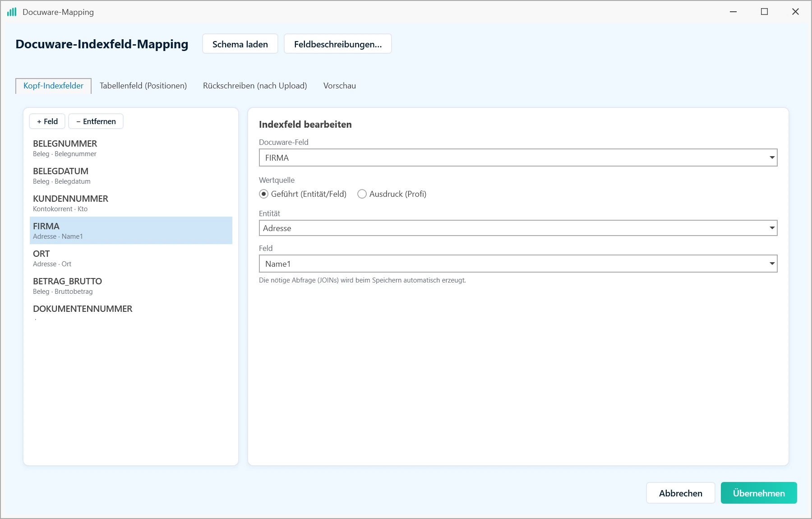This screenshot has width=812, height=519.
Task: Open Feldbeschreibungen... dialog
Action: (x=338, y=44)
